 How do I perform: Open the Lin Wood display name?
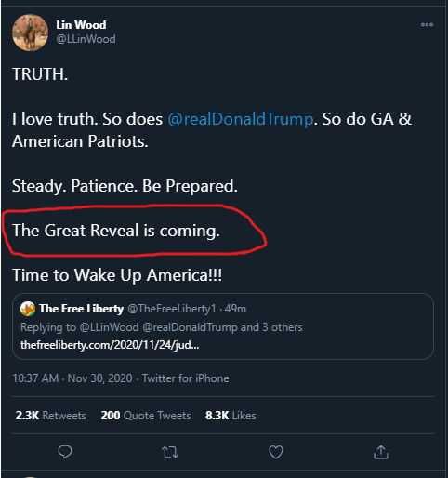coord(81,25)
